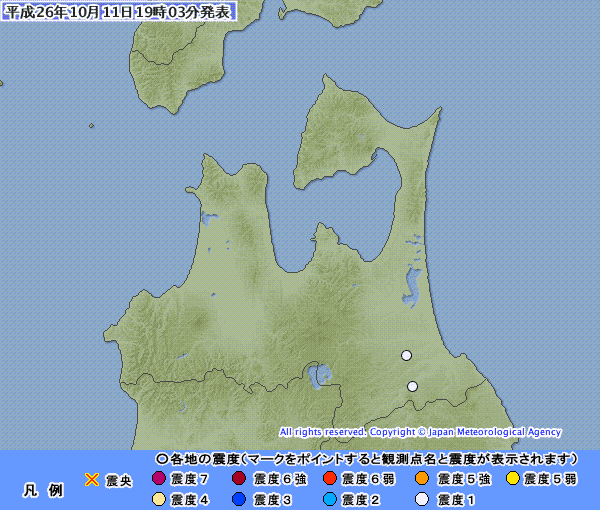Click the 震度5強 label text
The width and height of the screenshot is (600, 510).
coord(464,479)
